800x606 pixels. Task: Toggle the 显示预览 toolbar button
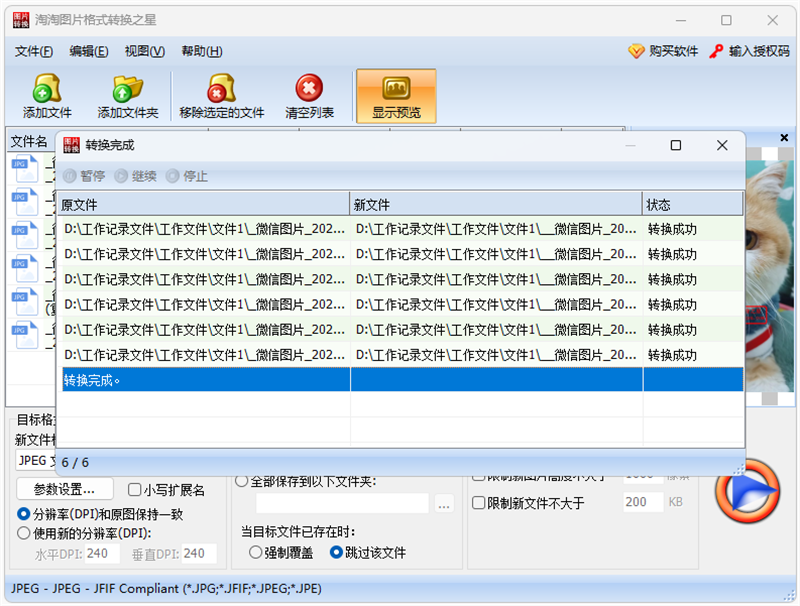pyautogui.click(x=396, y=96)
